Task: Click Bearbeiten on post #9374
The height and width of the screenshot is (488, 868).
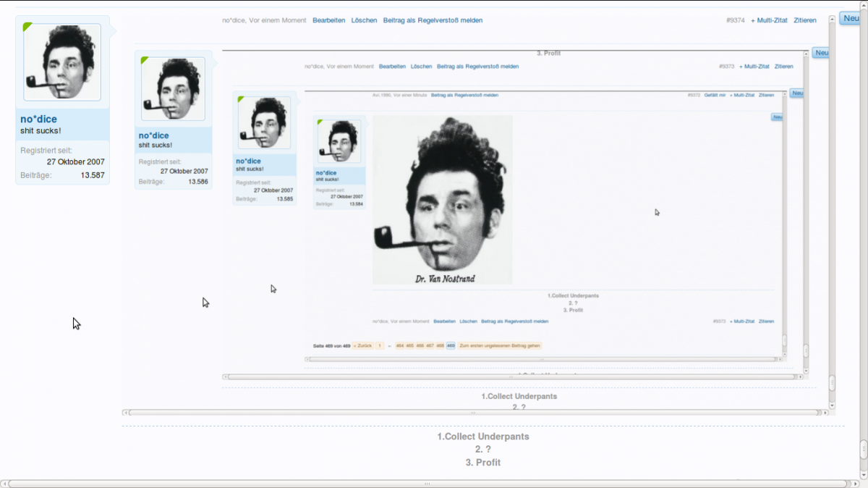Action: coord(328,20)
